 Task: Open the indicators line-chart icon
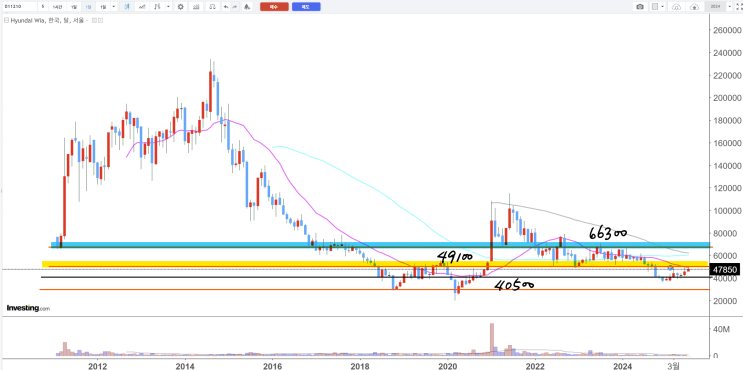click(141, 7)
